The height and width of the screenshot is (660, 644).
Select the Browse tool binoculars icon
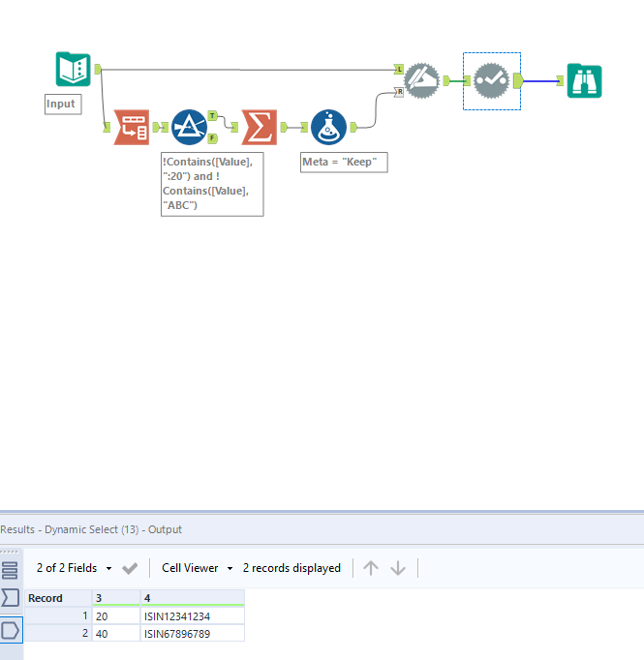click(584, 81)
